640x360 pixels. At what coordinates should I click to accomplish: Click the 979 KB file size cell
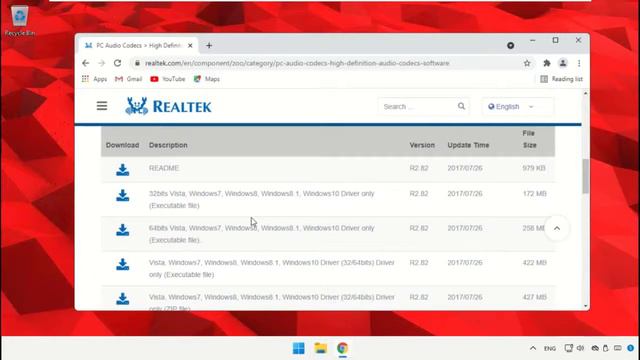pyautogui.click(x=534, y=168)
